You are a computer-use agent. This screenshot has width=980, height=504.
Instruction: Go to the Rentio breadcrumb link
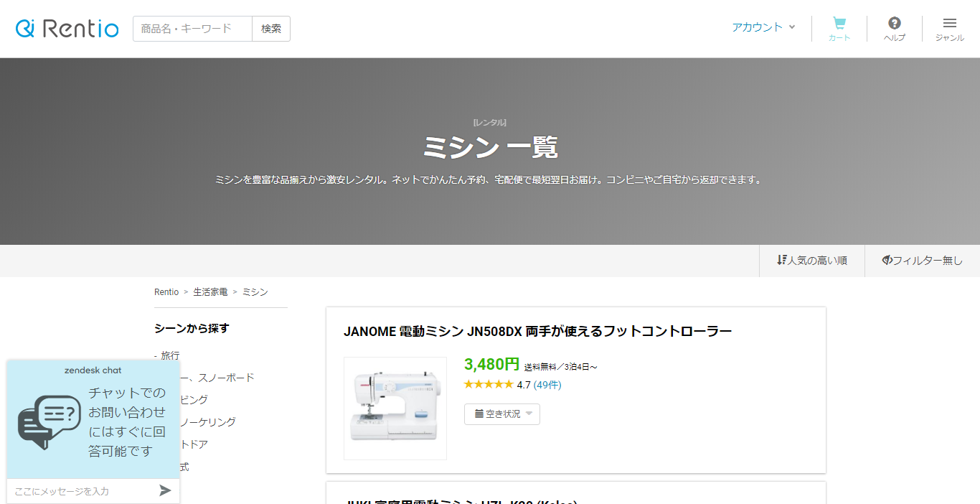coord(166,292)
